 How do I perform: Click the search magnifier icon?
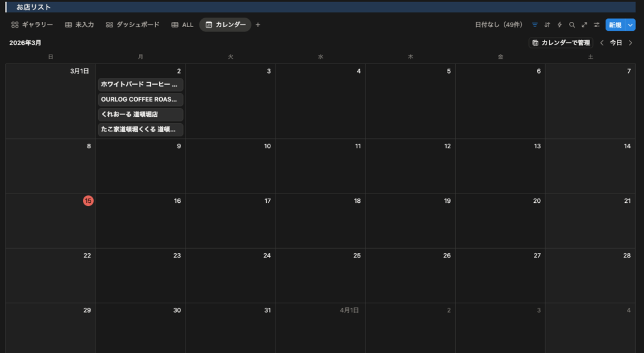click(572, 25)
